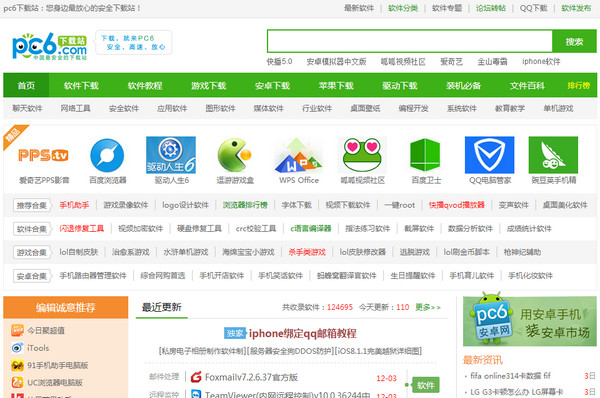Select the 聊天软件 category

27,108
